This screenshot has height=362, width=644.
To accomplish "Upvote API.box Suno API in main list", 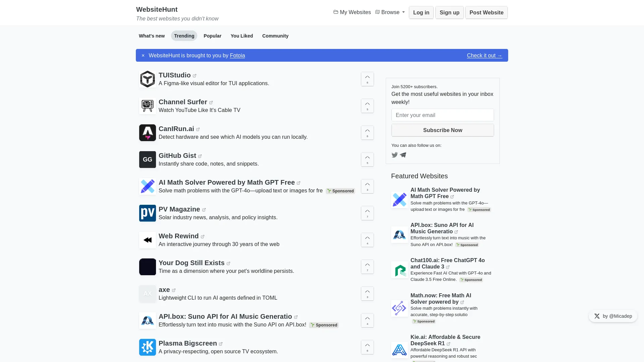I will [367, 320].
